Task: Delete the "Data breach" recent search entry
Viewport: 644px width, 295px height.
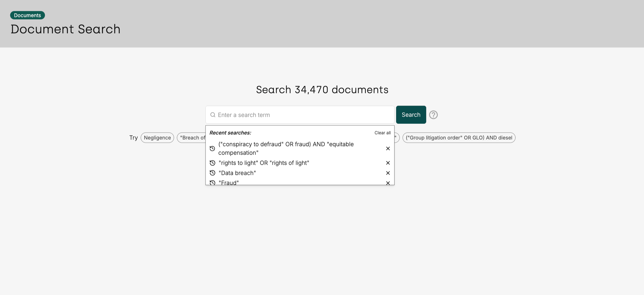Action: [x=388, y=173]
